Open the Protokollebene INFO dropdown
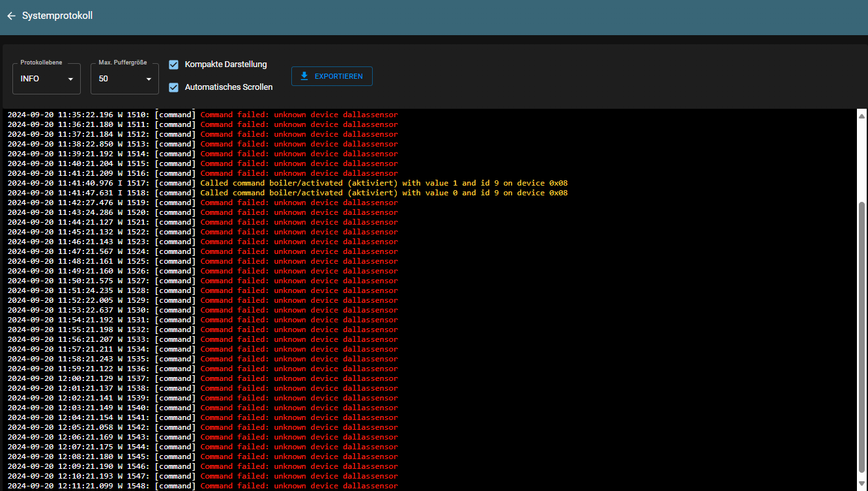This screenshot has width=868, height=491. pyautogui.click(x=46, y=79)
